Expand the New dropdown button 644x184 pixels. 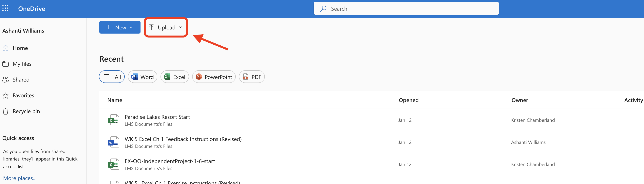click(x=120, y=27)
